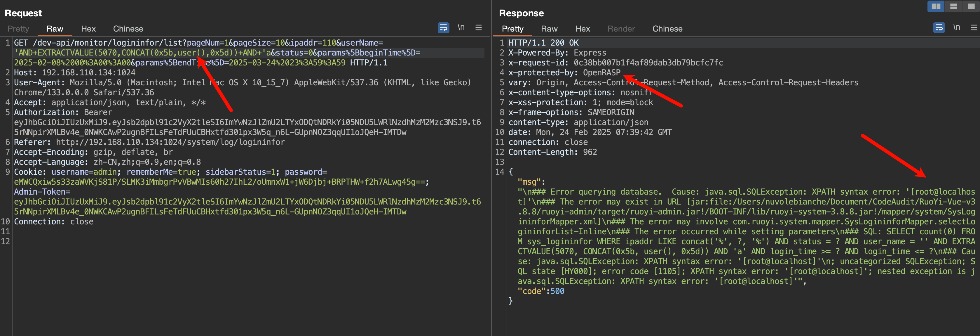
Task: Click the EXTRACTVALUE SQL injection payload line
Action: click(217, 53)
